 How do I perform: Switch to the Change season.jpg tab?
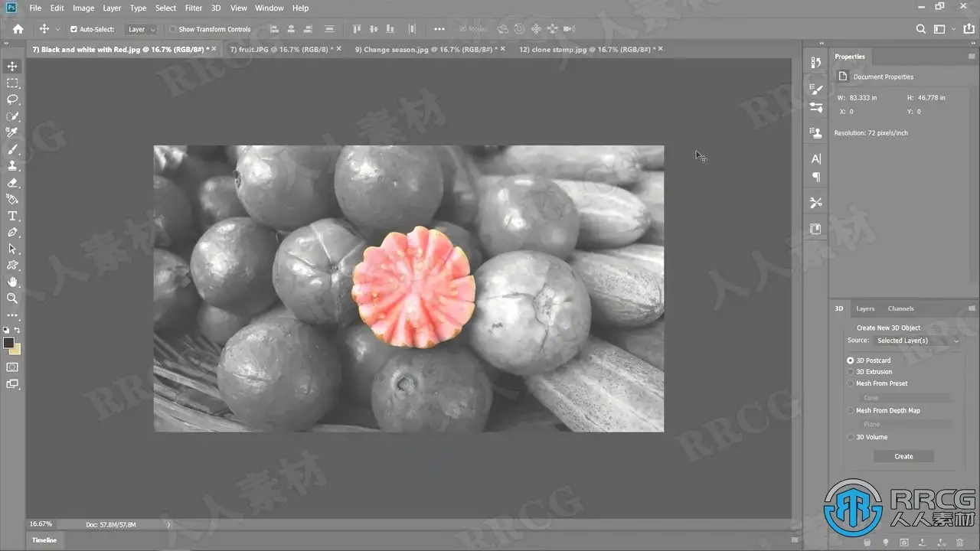tap(425, 49)
